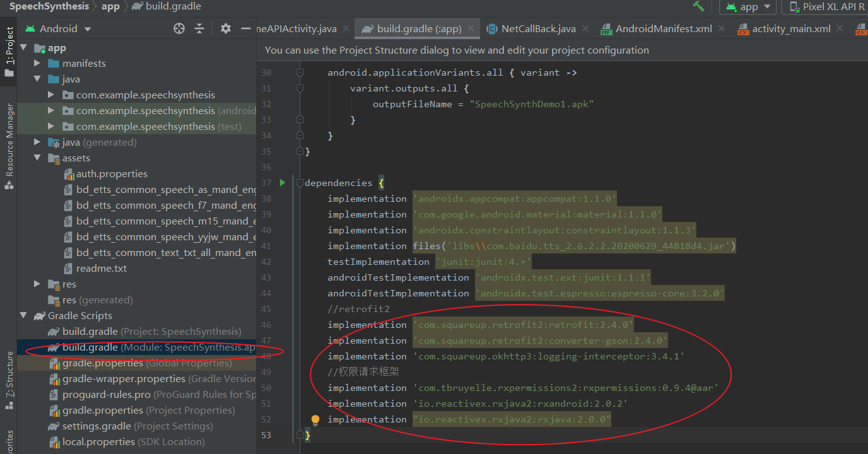Click app breadcrumb in navigation bar
Screen dimensions: 868x454
coord(110,6)
